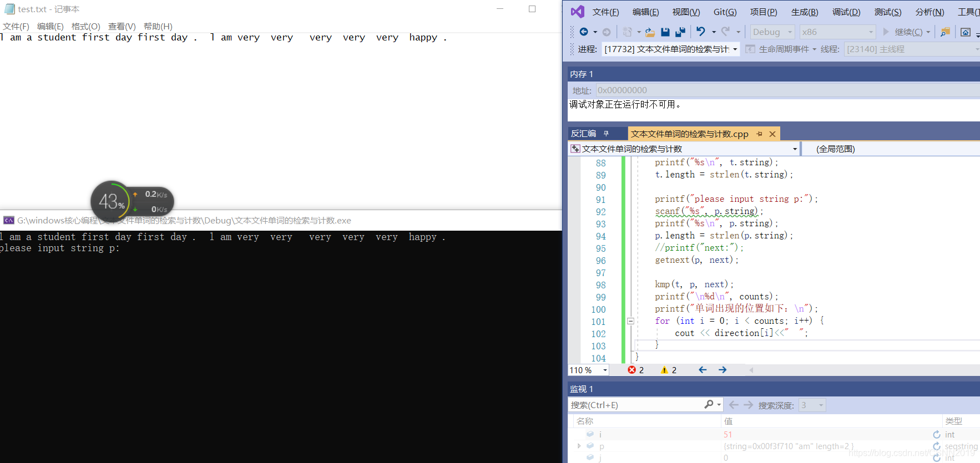Open the x86 platform dropdown
Image resolution: width=980 pixels, height=463 pixels.
pos(837,32)
